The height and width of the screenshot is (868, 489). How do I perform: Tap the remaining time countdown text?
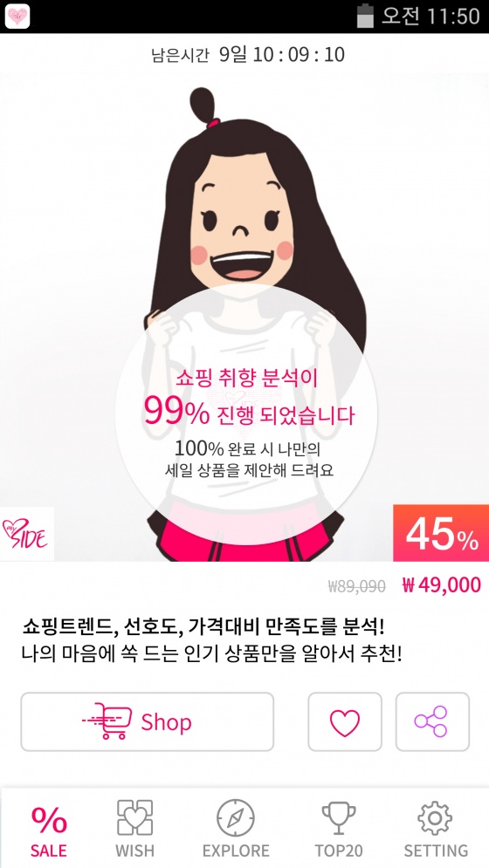tap(248, 55)
